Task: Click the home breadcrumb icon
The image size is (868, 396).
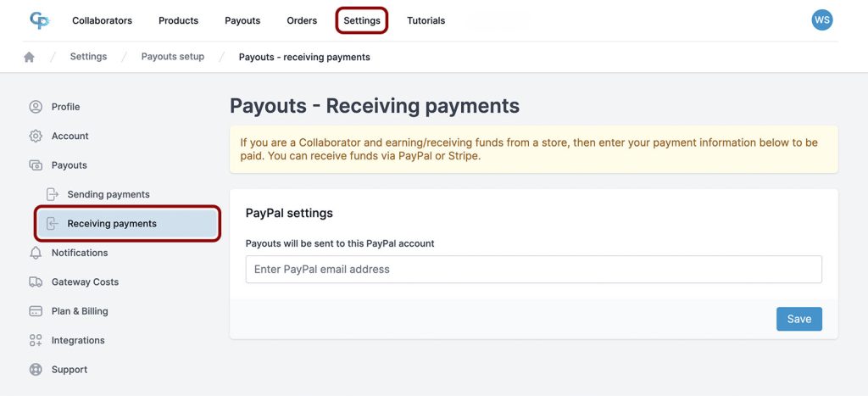Action: click(30, 57)
